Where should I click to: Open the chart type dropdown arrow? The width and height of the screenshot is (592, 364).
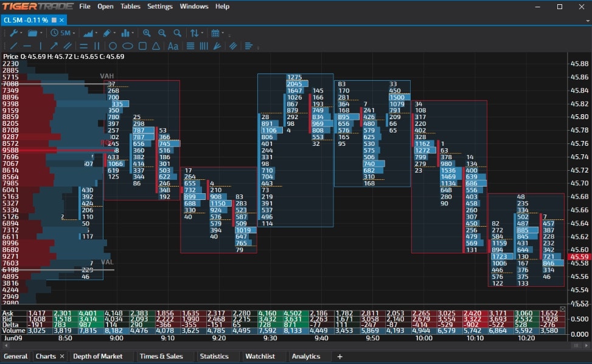pyautogui.click(x=97, y=33)
